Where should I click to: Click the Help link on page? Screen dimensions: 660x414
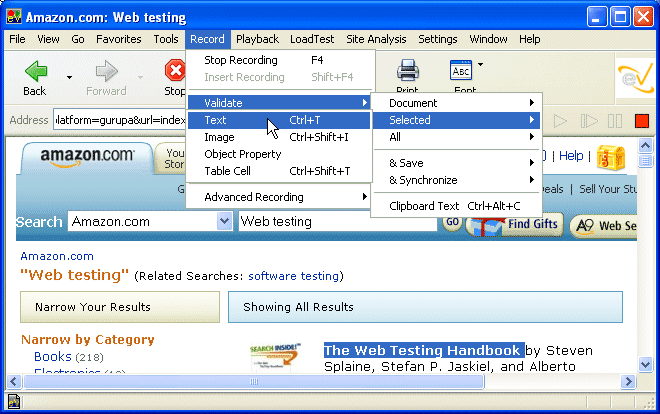point(571,156)
